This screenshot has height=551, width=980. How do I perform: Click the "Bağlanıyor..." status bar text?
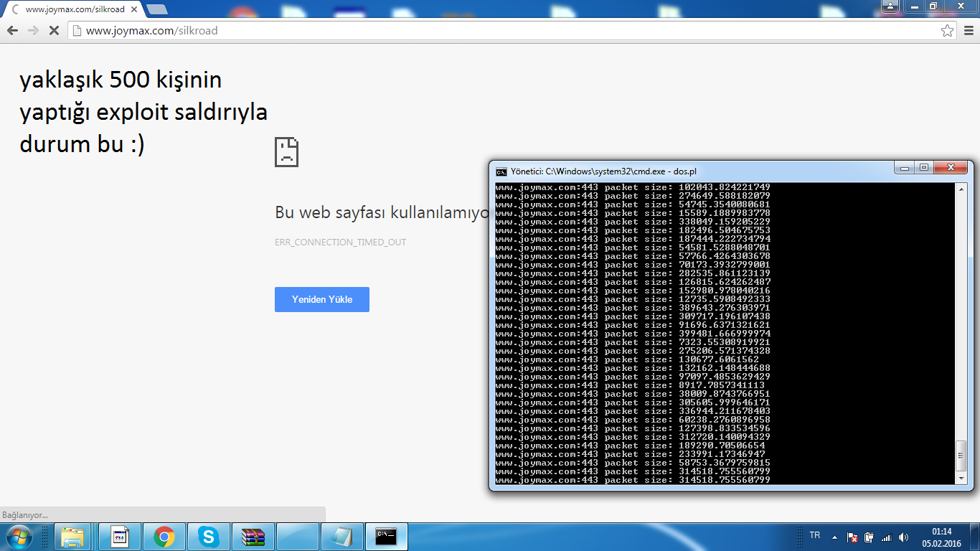point(25,515)
